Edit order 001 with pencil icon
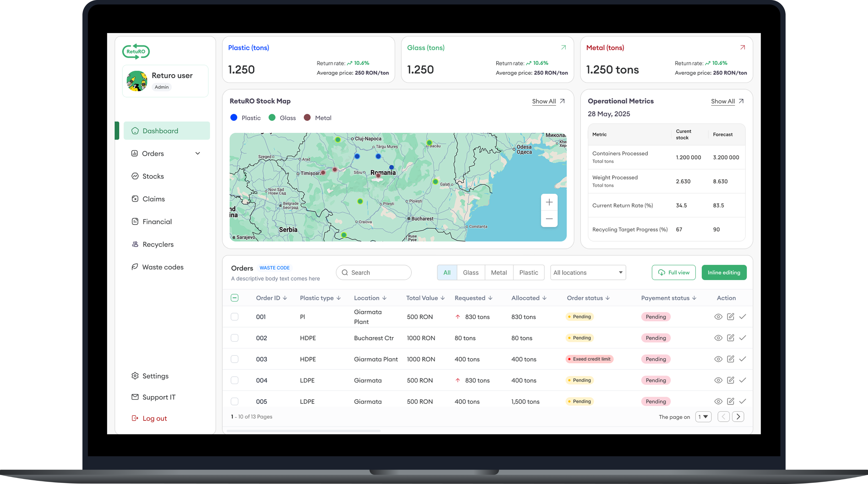The image size is (868, 484). point(730,317)
